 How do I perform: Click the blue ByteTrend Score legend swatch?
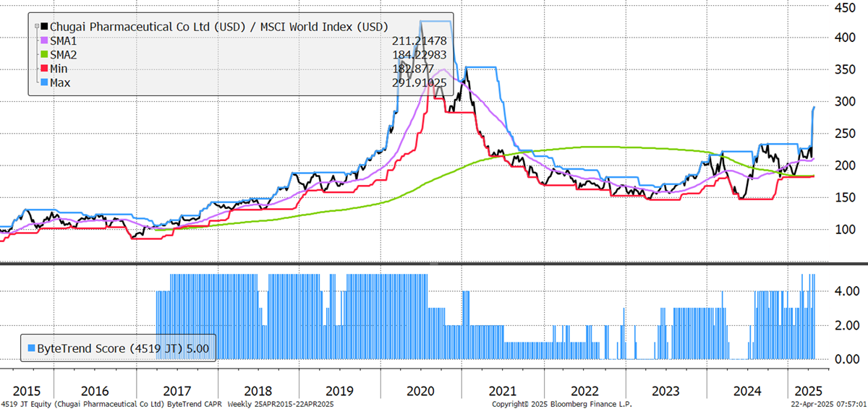click(31, 348)
